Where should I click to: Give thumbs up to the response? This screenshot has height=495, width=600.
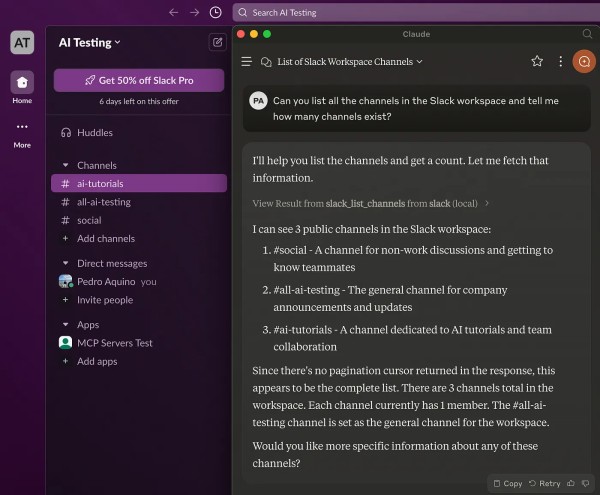571,484
